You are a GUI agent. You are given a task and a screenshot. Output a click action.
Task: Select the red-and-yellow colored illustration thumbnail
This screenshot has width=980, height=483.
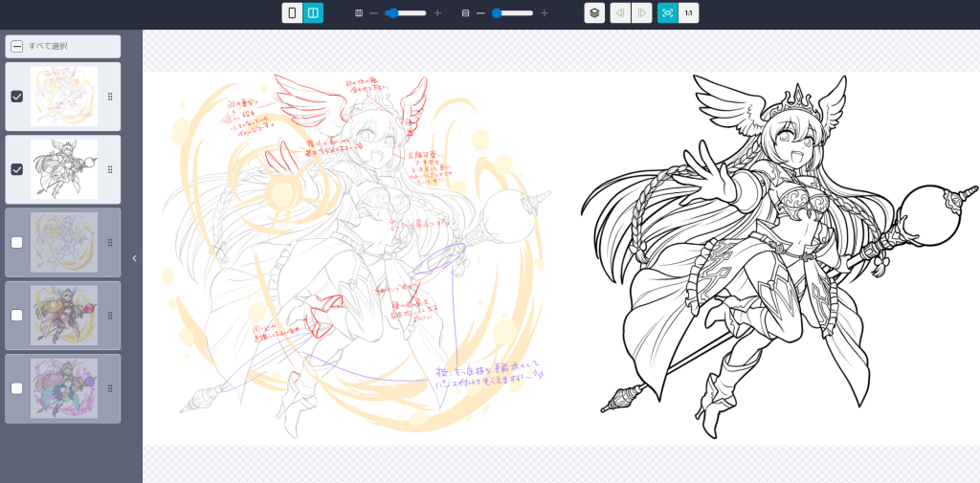tap(63, 315)
